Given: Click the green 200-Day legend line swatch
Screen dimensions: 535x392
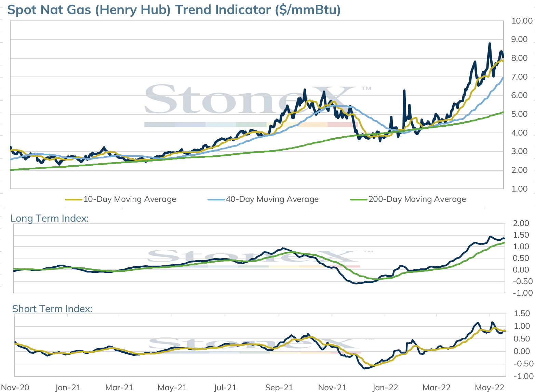Looking at the screenshot, I should point(359,199).
